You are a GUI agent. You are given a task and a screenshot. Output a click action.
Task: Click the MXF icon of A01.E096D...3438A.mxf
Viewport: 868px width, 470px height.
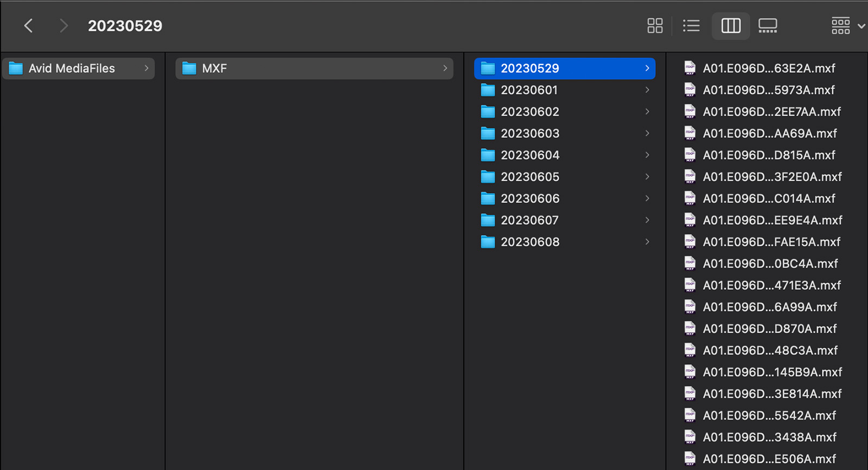690,437
